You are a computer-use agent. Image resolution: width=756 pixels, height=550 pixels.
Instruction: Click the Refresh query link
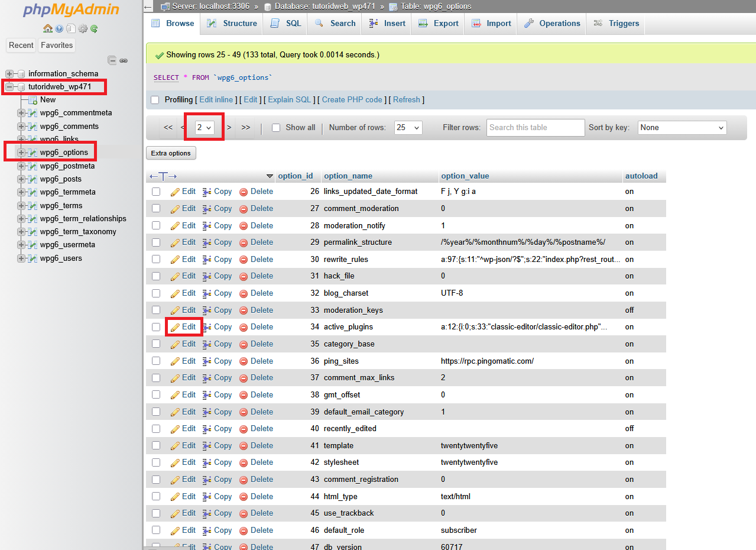click(x=406, y=99)
